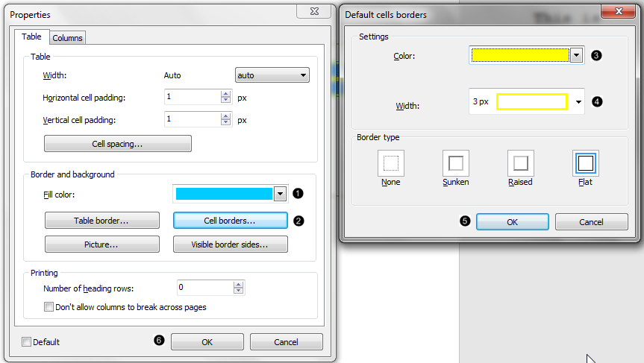Viewport: 644px width, 363px height.
Task: Open the Table border... settings
Action: 102,221
